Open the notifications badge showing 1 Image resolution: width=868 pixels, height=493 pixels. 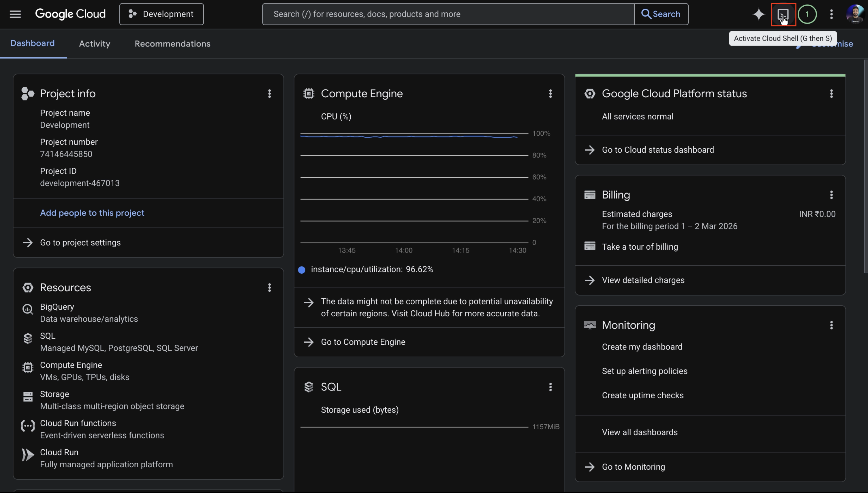(807, 14)
